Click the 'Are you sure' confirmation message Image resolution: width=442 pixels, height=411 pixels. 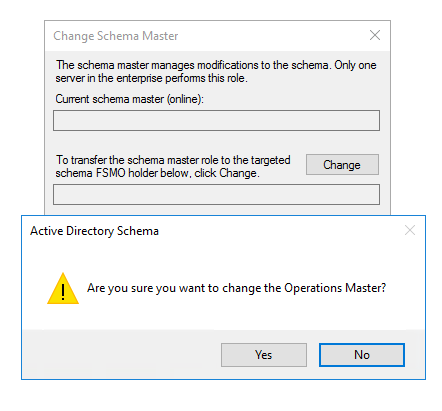[x=236, y=288]
